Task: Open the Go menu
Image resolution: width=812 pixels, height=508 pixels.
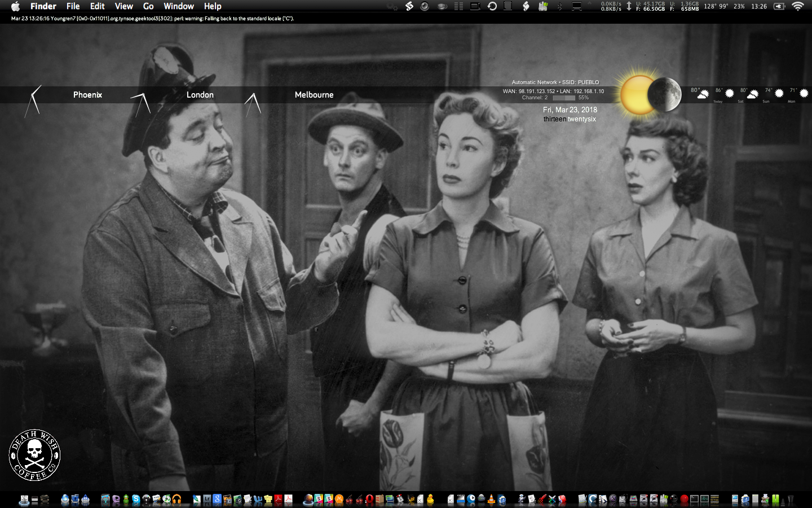Action: tap(148, 6)
